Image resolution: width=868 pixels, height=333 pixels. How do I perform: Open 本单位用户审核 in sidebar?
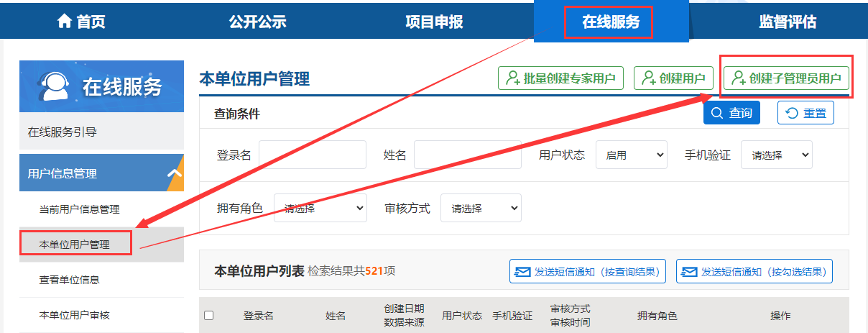click(101, 315)
